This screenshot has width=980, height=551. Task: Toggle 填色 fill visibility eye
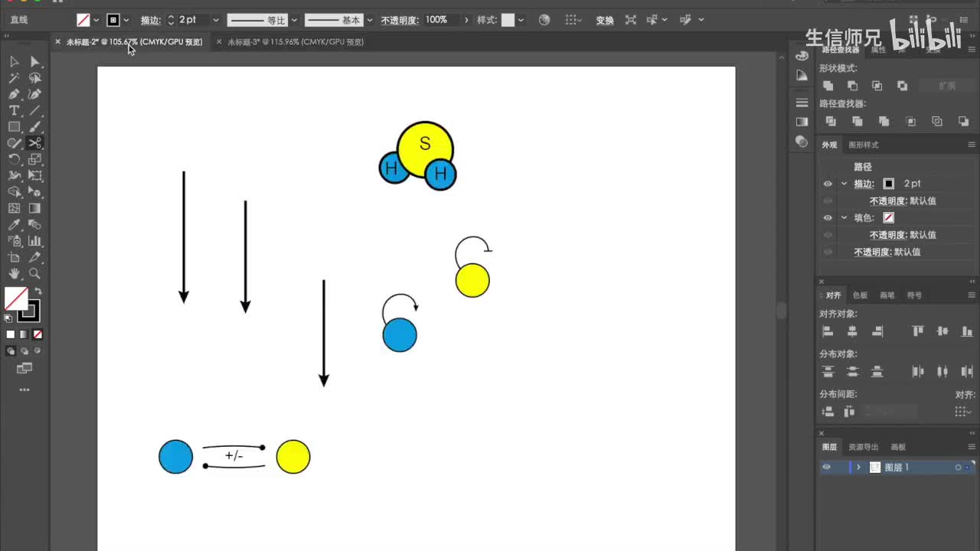click(x=828, y=217)
